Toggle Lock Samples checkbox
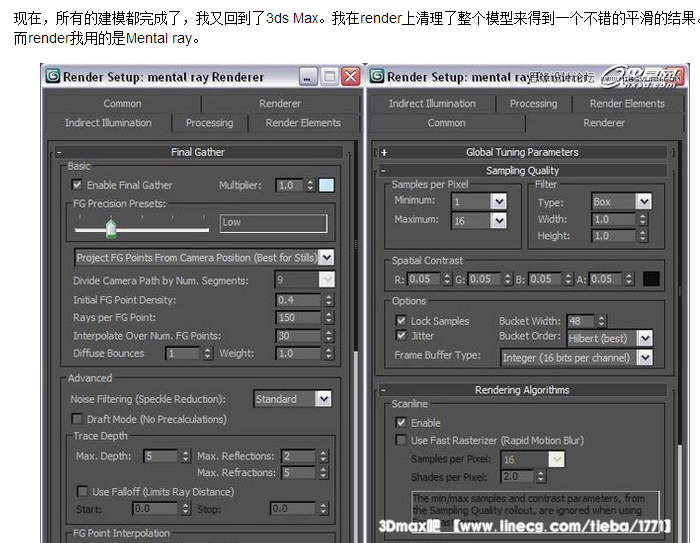This screenshot has width=700, height=543. [401, 320]
